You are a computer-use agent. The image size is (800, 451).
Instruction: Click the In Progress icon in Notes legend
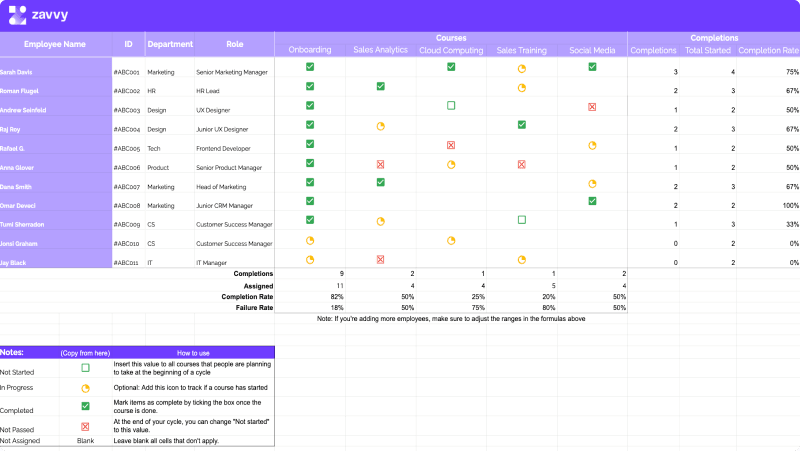(x=85, y=389)
